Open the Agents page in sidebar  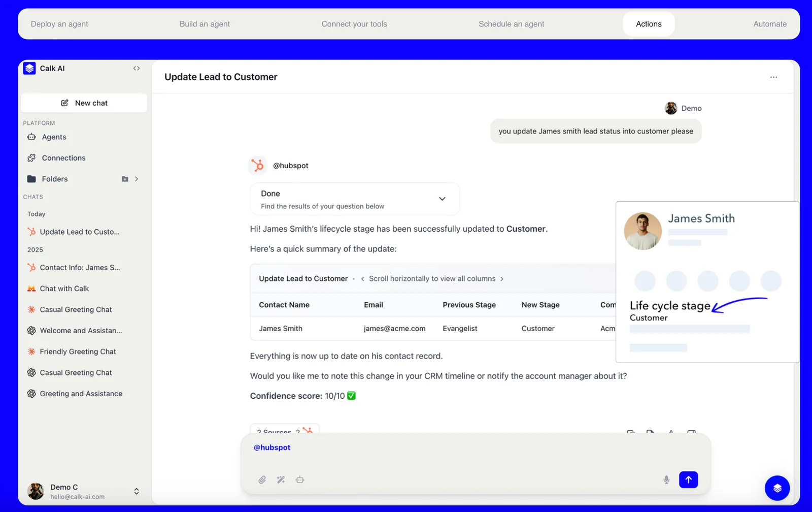pyautogui.click(x=54, y=137)
